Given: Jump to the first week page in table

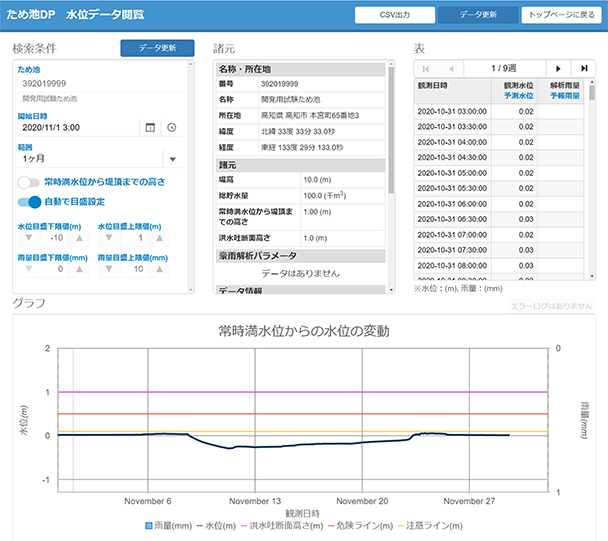Looking at the screenshot, I should pyautogui.click(x=426, y=69).
